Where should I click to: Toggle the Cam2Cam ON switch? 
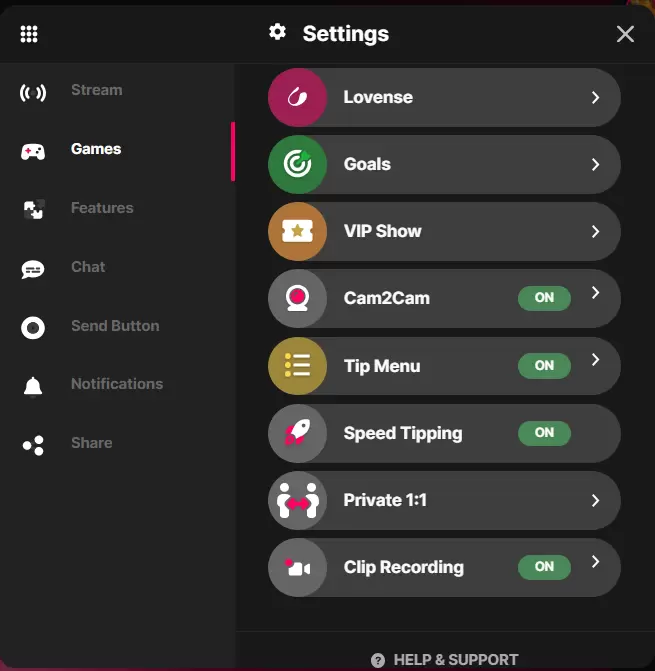point(544,298)
